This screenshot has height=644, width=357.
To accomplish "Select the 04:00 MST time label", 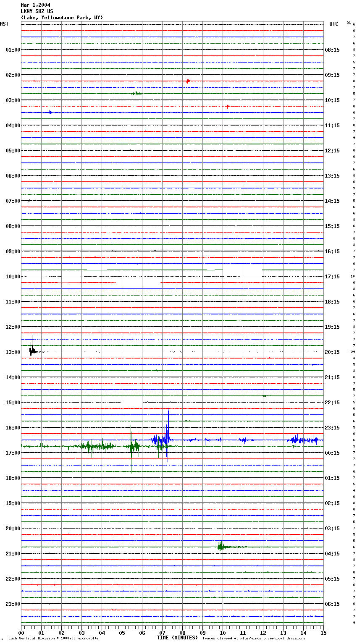I will click(13, 125).
